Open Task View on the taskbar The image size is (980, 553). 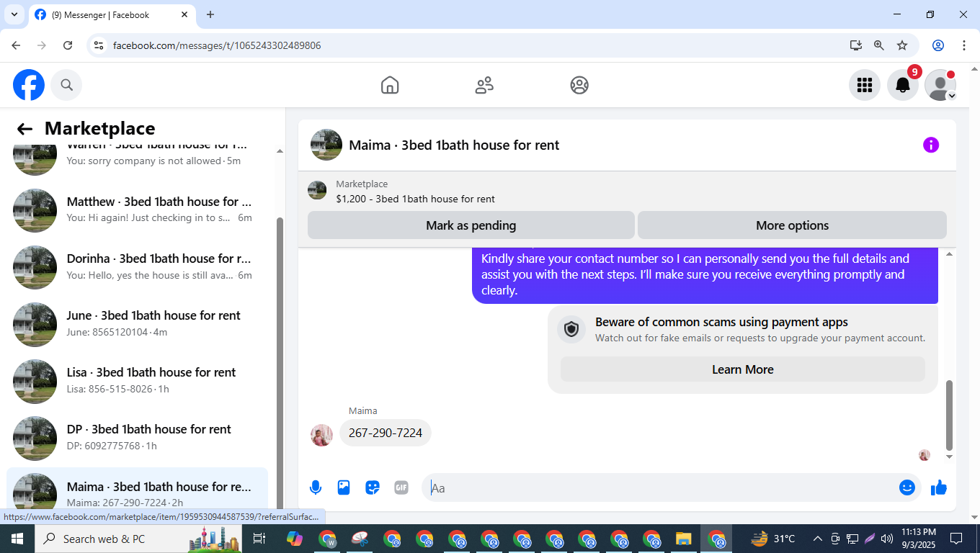pyautogui.click(x=260, y=539)
